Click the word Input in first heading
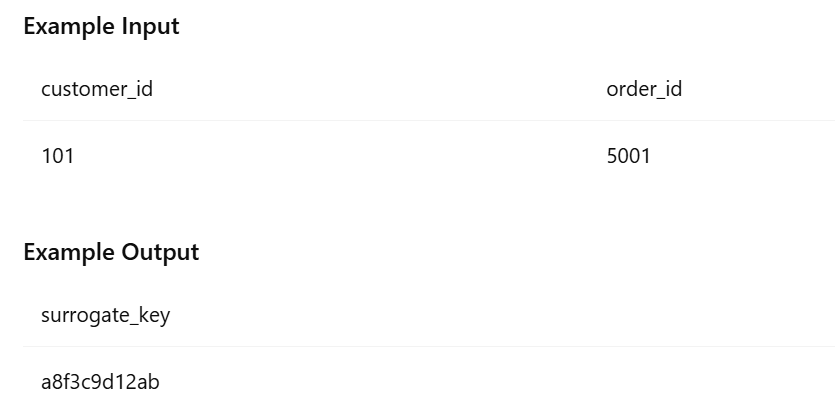 (150, 26)
